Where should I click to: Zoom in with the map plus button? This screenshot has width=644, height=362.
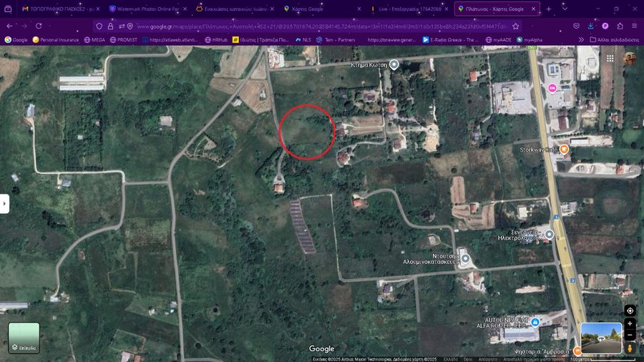click(630, 324)
